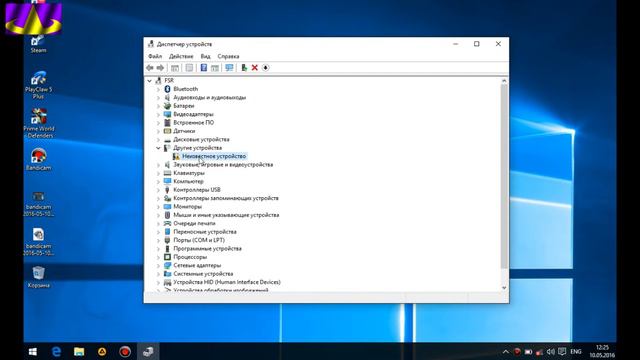640x360 pixels.
Task: Select the Steam desktop shortcut
Action: (x=38, y=44)
